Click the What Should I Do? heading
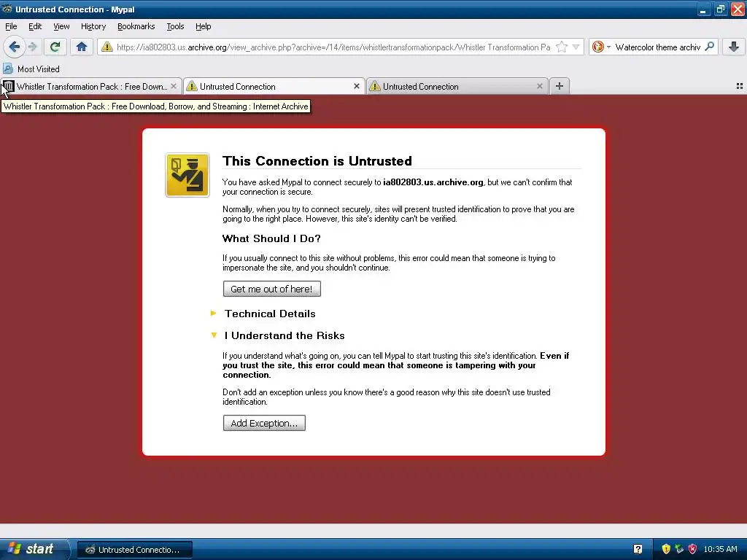 [271, 238]
